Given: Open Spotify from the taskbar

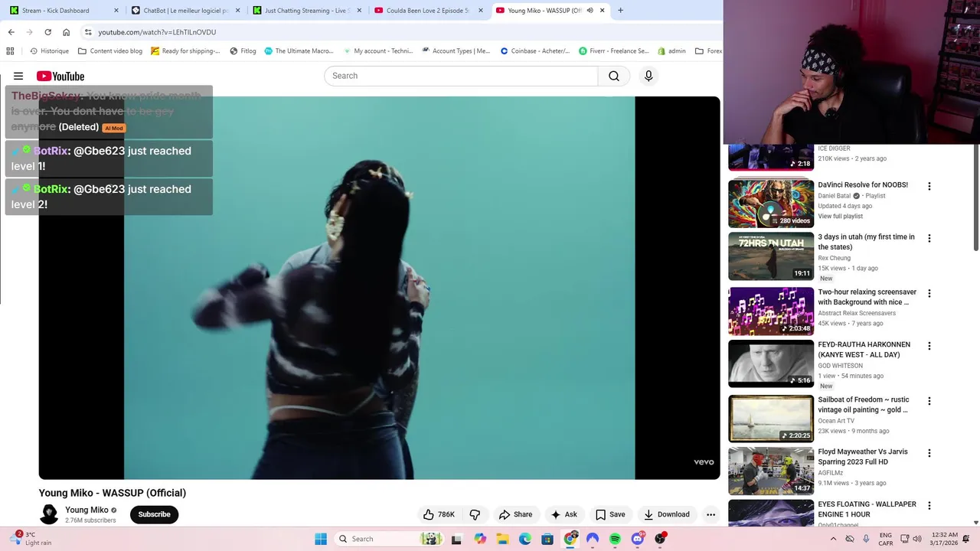Looking at the screenshot, I should (615, 539).
